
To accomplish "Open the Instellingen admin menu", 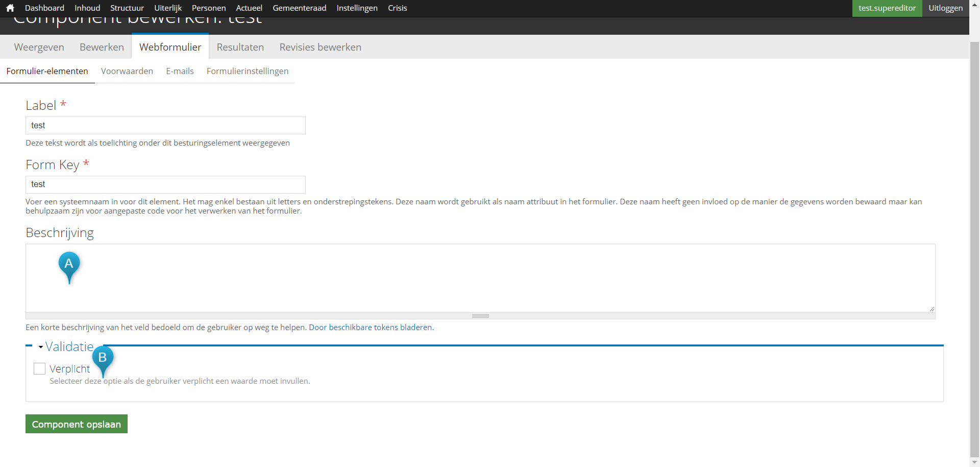I will coord(357,8).
